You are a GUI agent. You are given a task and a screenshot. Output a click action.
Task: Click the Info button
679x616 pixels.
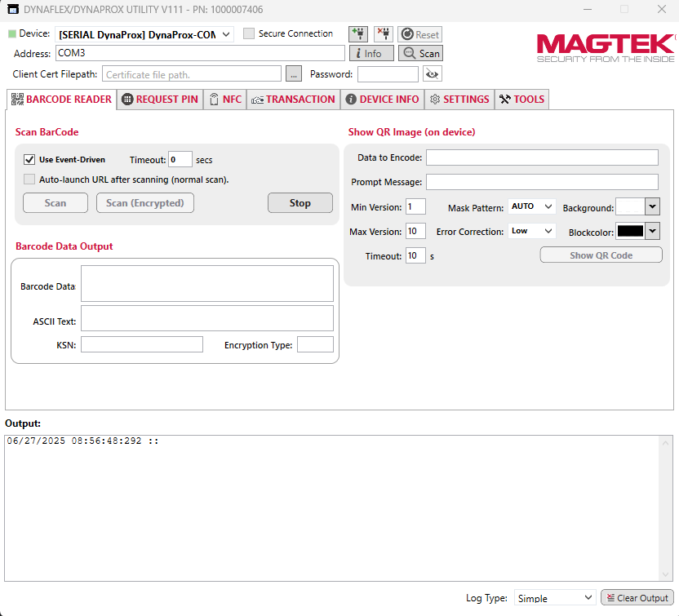tap(371, 53)
